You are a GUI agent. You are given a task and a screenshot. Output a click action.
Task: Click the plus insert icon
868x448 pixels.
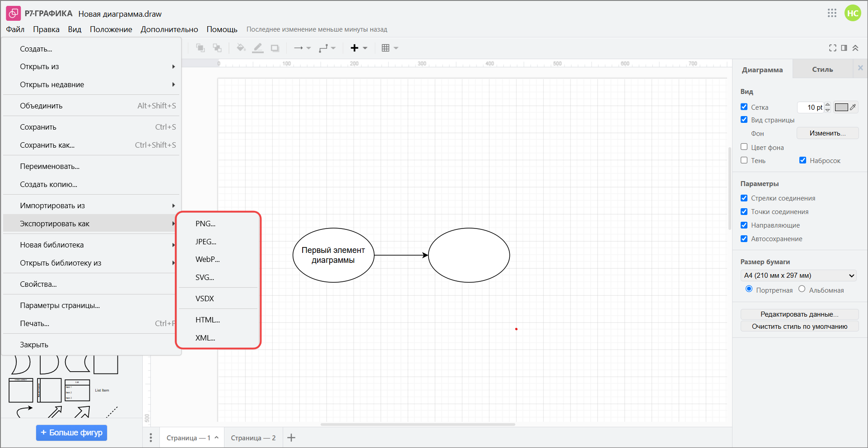click(355, 48)
